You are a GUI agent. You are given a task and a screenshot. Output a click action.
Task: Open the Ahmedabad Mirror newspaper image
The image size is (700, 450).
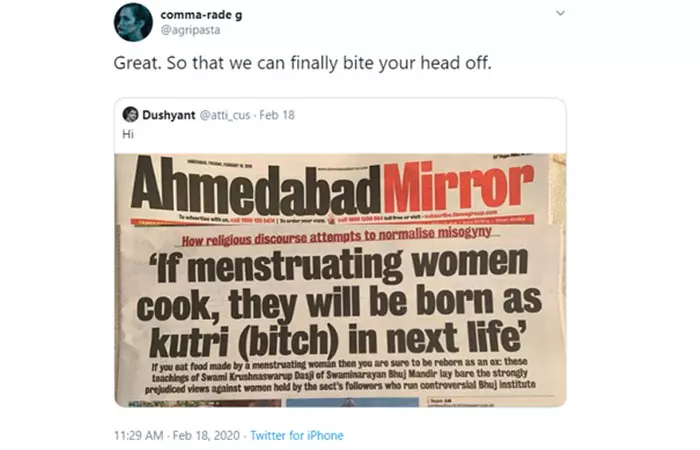[x=340, y=280]
